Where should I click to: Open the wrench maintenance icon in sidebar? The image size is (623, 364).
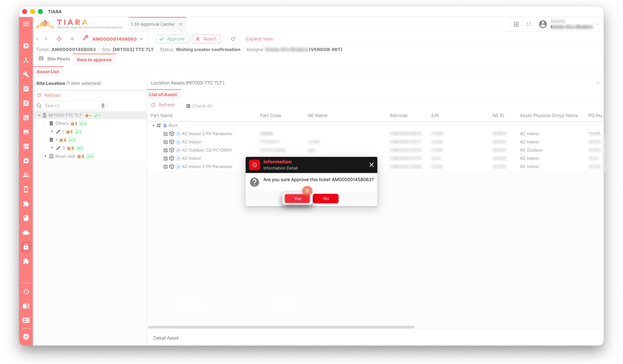click(x=26, y=74)
